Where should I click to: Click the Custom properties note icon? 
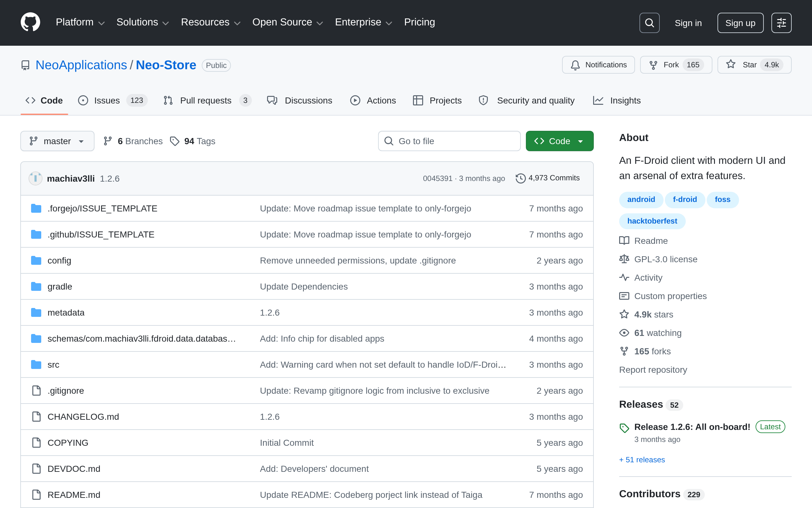pyautogui.click(x=624, y=296)
